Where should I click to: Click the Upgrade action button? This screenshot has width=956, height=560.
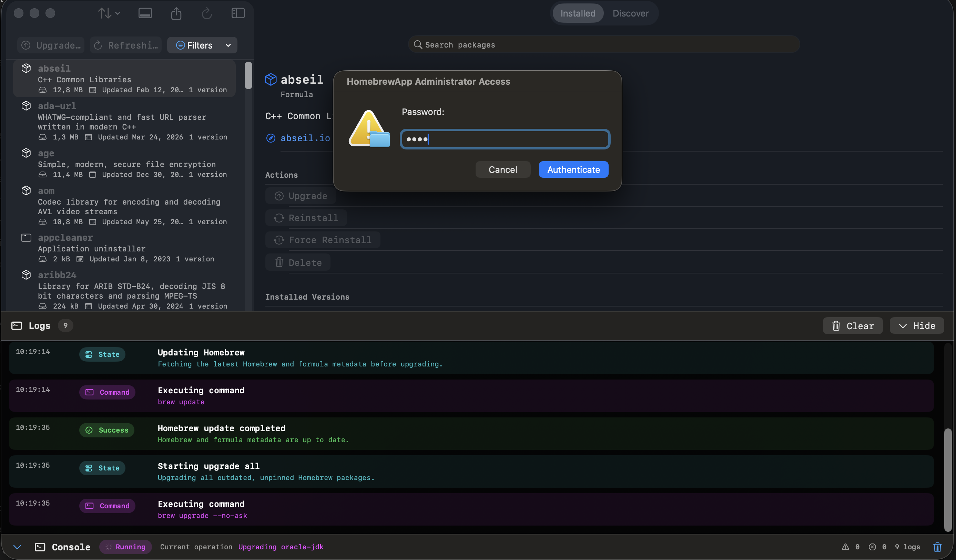(301, 196)
